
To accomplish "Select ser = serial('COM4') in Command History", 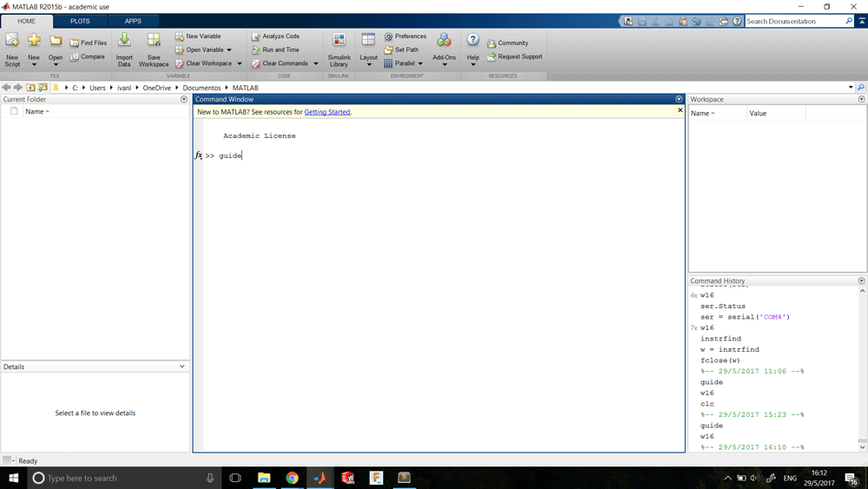I will (745, 317).
